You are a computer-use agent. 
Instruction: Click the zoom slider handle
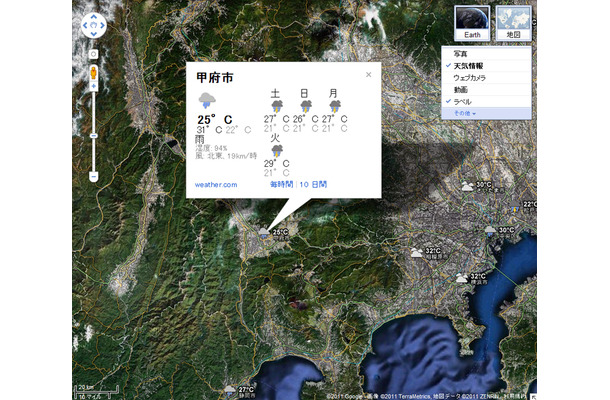(x=93, y=135)
